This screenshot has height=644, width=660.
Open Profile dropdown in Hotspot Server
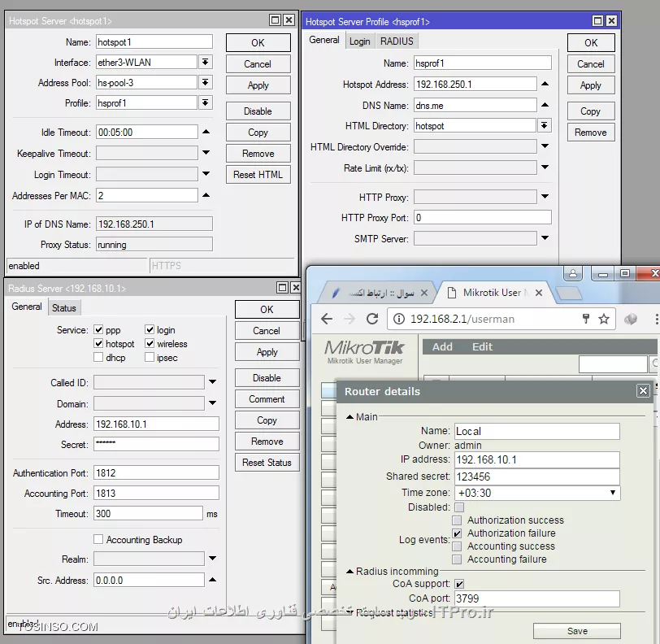(206, 102)
